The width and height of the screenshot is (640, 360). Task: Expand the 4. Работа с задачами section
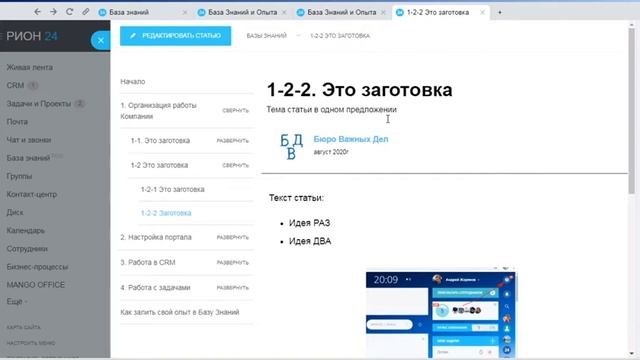pyautogui.click(x=233, y=288)
